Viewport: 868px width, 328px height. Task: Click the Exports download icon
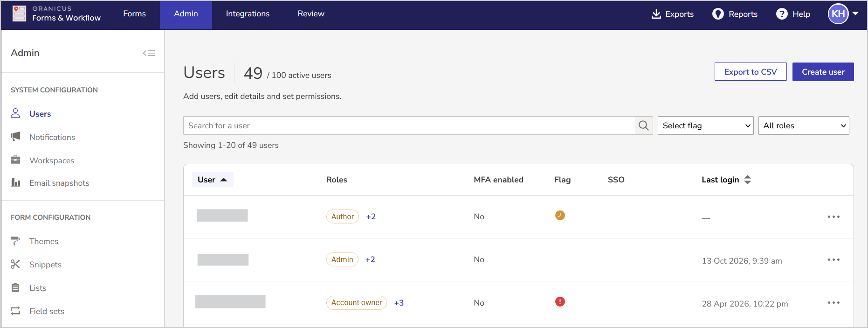point(656,14)
